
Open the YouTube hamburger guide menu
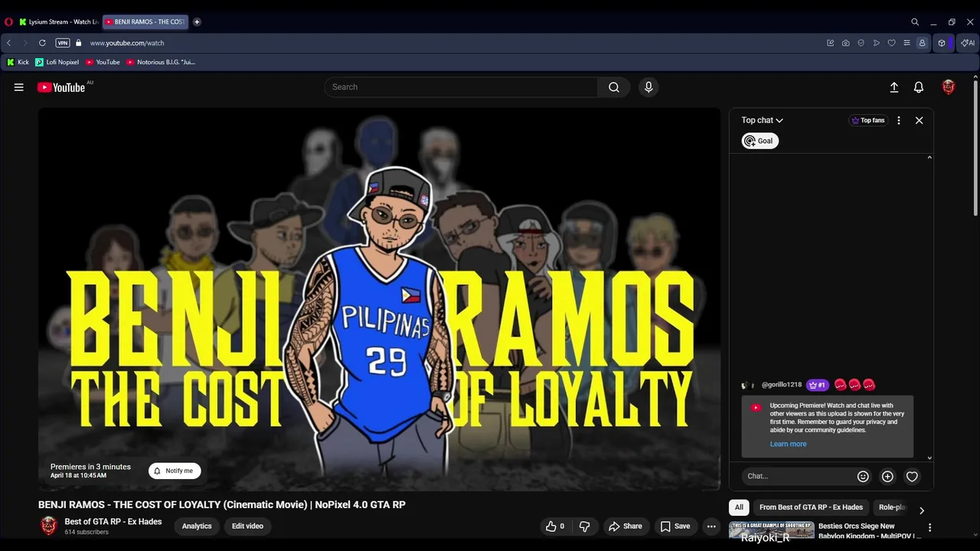click(x=18, y=87)
